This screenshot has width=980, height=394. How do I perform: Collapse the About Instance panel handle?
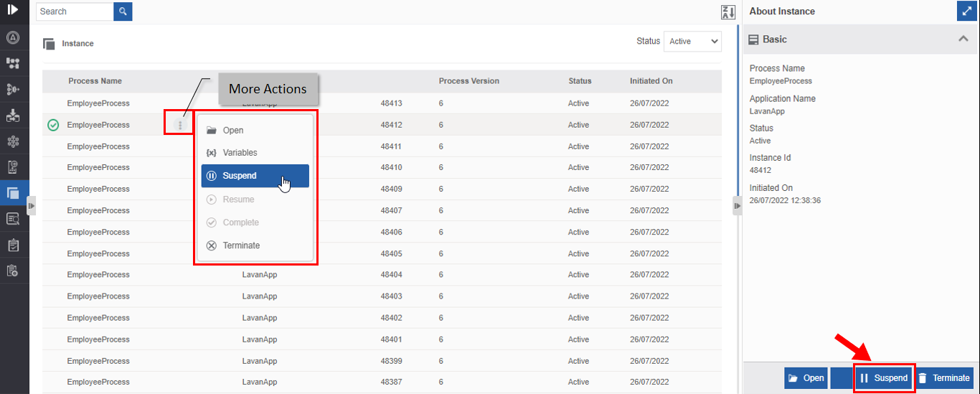click(737, 206)
